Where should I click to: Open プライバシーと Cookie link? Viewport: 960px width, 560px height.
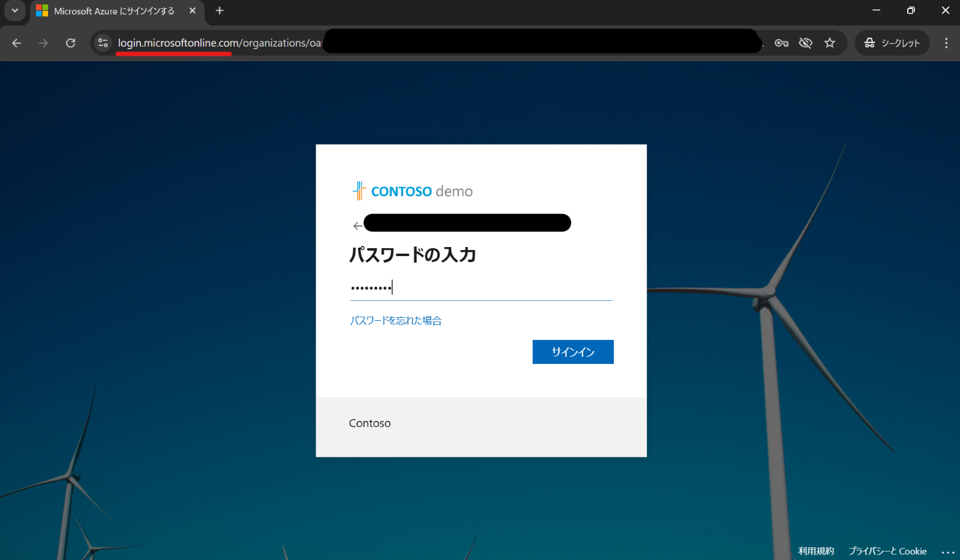tap(887, 551)
